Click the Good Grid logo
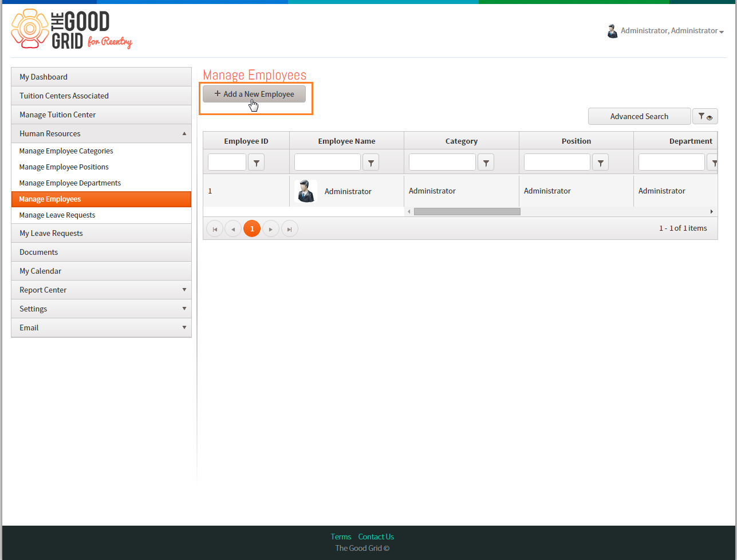The width and height of the screenshot is (737, 560). tap(72, 29)
